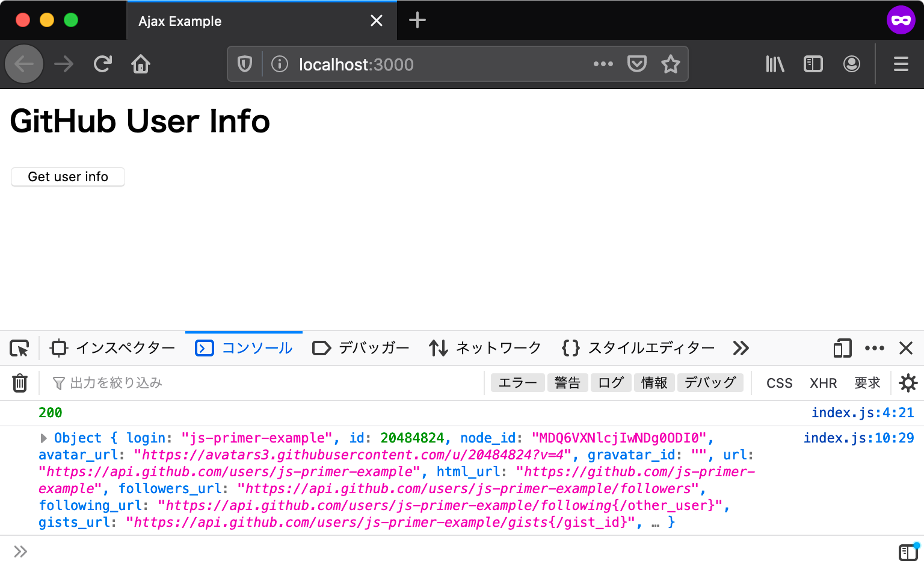Enable the エラー console filter
Screen dimensions: 924x578
517,382
